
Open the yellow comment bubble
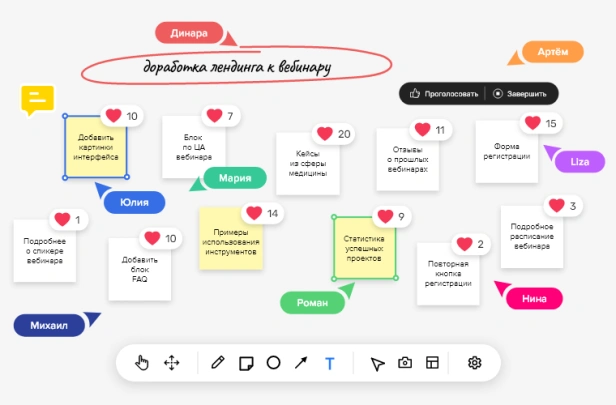pos(37,100)
